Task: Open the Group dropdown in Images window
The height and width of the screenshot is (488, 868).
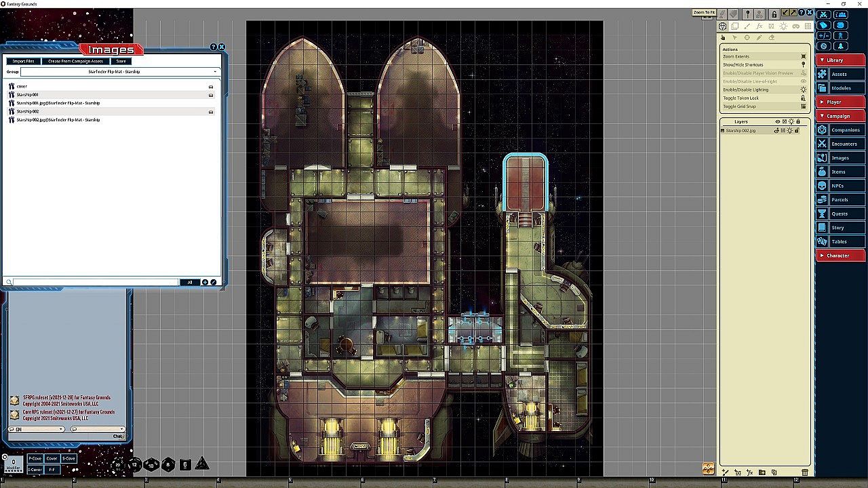Action: [x=120, y=71]
